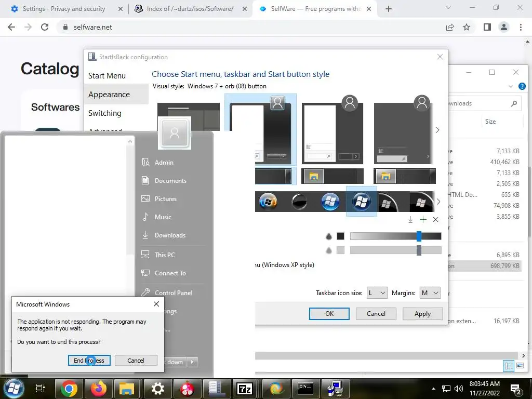Click Cancel in StartIsBack configuration
This screenshot has height=399, width=532.
click(x=376, y=314)
